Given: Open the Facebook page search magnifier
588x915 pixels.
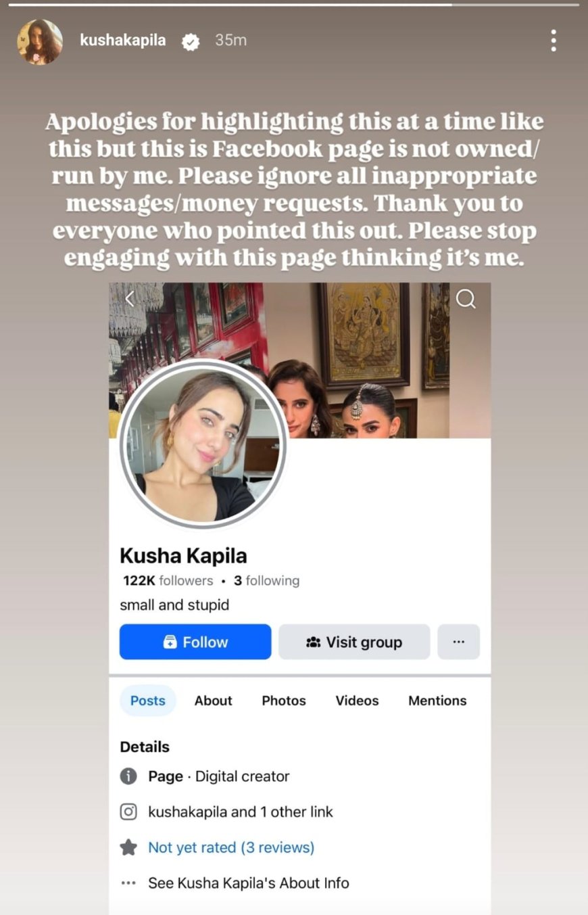Looking at the screenshot, I should coord(466,298).
